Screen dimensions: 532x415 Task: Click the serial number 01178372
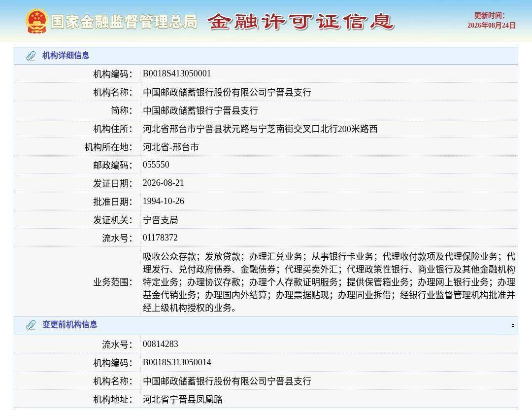pyautogui.click(x=160, y=238)
